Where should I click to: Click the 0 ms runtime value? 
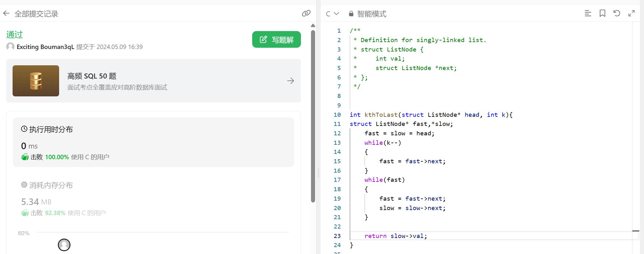[x=29, y=146]
